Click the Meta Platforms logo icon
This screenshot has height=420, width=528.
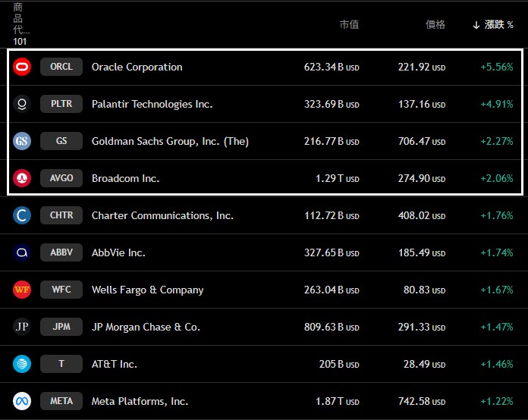tap(22, 401)
